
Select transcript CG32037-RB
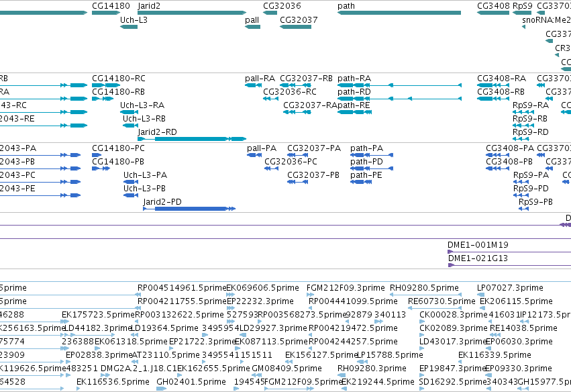click(294, 85)
